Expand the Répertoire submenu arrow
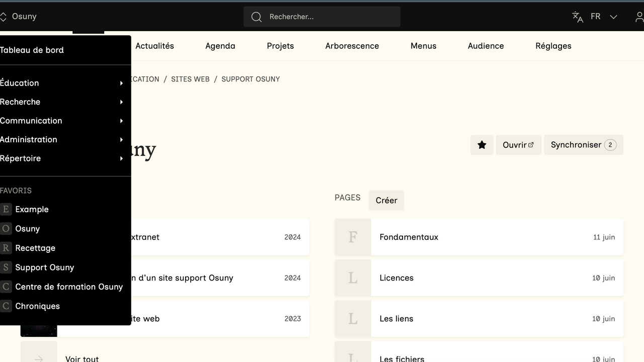 (121, 158)
